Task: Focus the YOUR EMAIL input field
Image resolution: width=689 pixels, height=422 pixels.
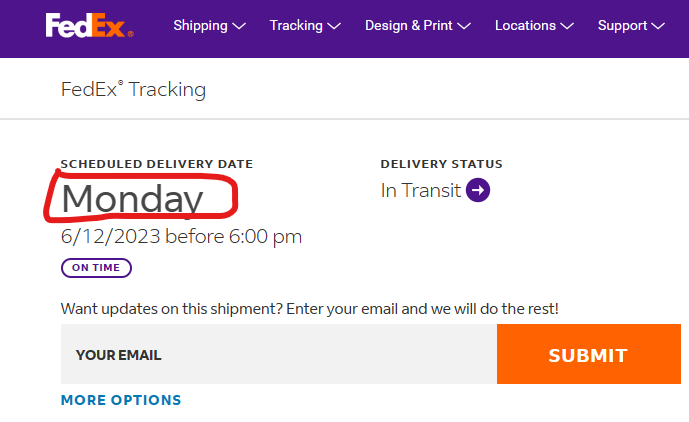Action: tap(278, 354)
